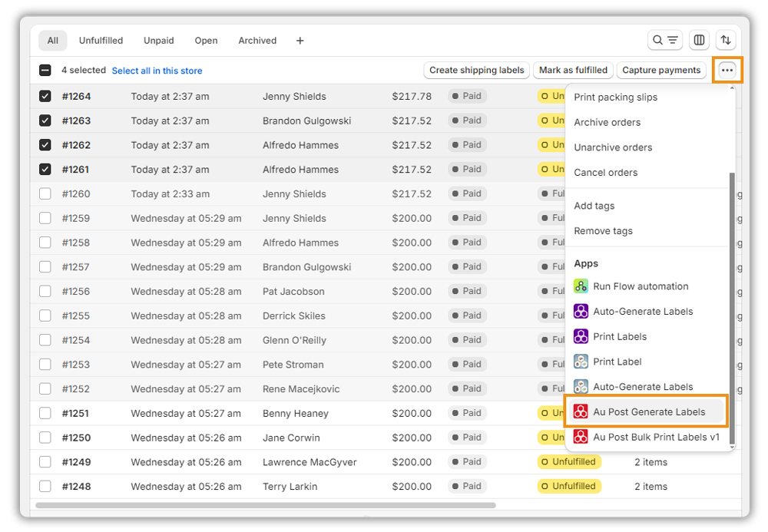The width and height of the screenshot is (768, 532).
Task: Open the sort orders icon button
Action: pyautogui.click(x=726, y=40)
